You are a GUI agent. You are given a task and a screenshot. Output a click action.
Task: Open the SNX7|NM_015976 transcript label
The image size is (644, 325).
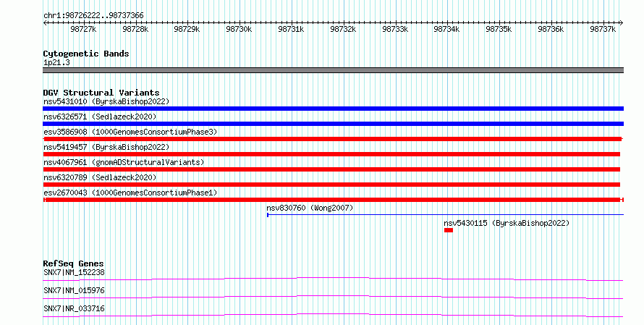[x=74, y=290]
